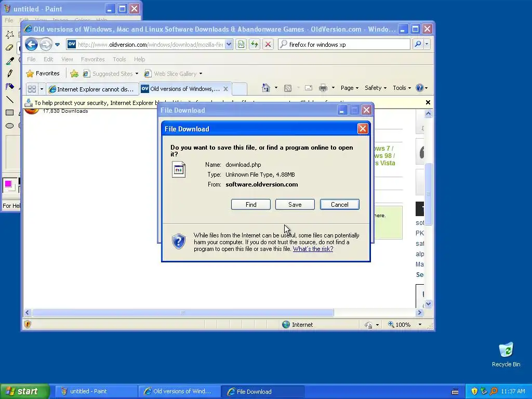This screenshot has height=399, width=532.
Task: Click the Read Mail icon
Action: pyautogui.click(x=309, y=88)
